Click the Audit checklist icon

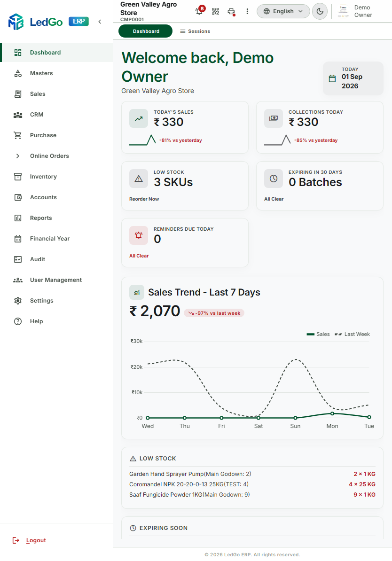point(18,259)
